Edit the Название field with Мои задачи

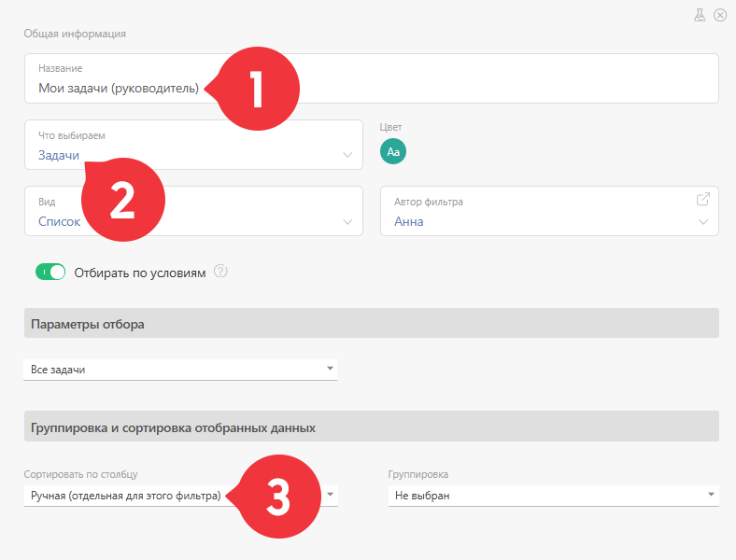tap(372, 78)
